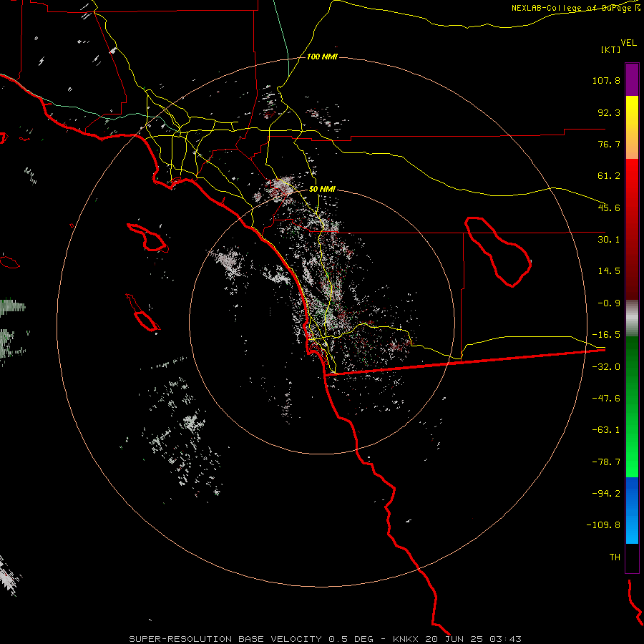Select the -109.8 velocity scale label

(604, 525)
